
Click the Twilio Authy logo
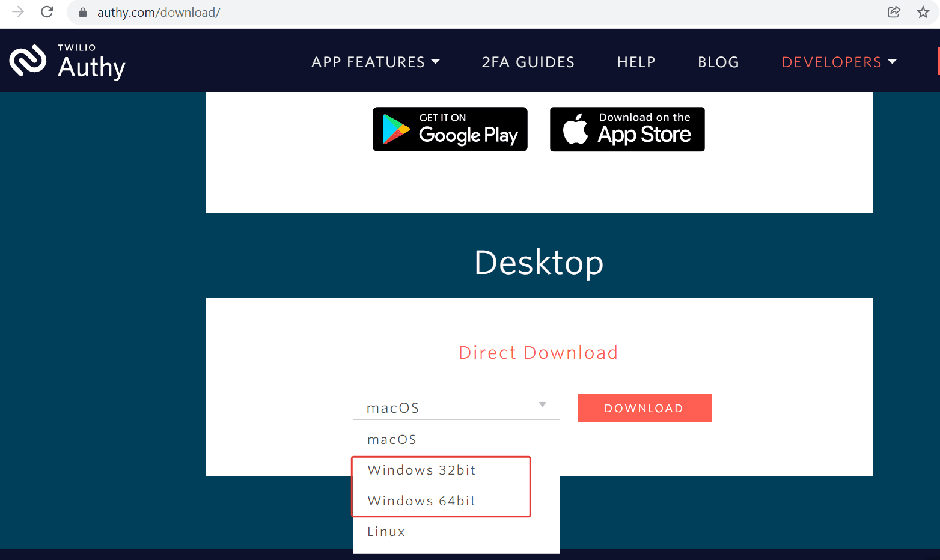point(67,61)
